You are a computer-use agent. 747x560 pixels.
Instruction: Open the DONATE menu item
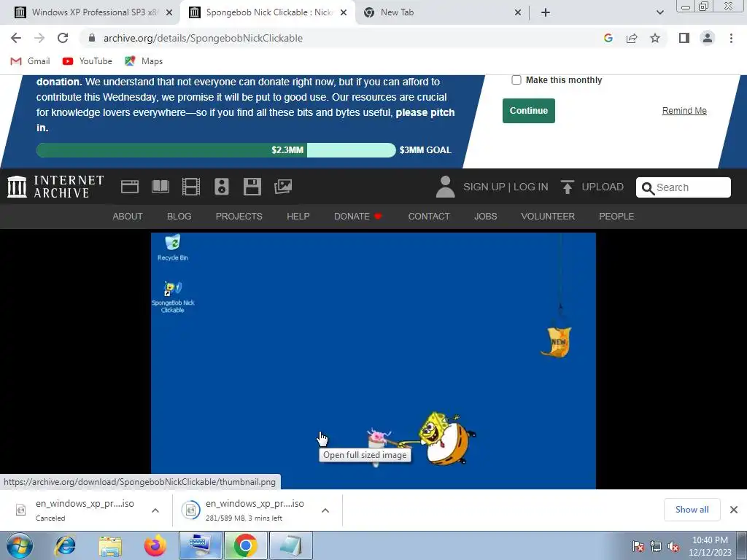click(357, 216)
